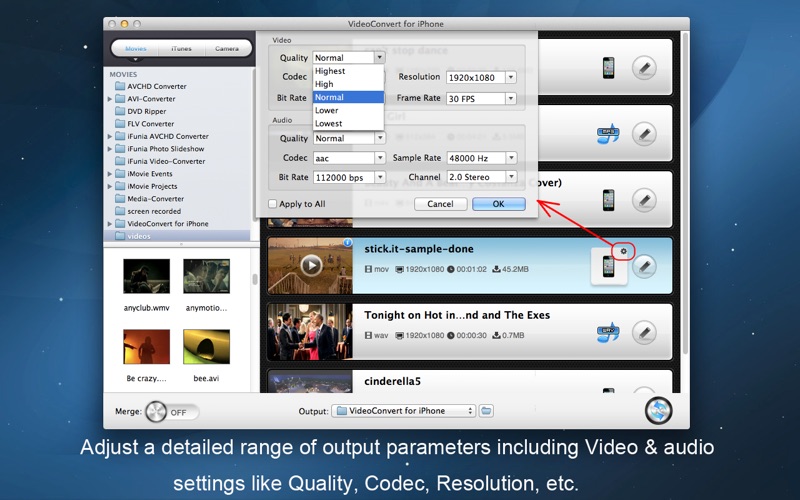Switch to the Movies tab
Image resolution: width=800 pixels, height=500 pixels.
pyautogui.click(x=136, y=48)
